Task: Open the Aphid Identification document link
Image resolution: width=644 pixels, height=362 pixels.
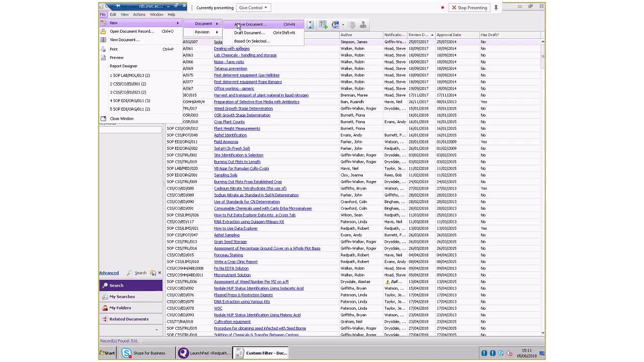Action: pos(230,135)
